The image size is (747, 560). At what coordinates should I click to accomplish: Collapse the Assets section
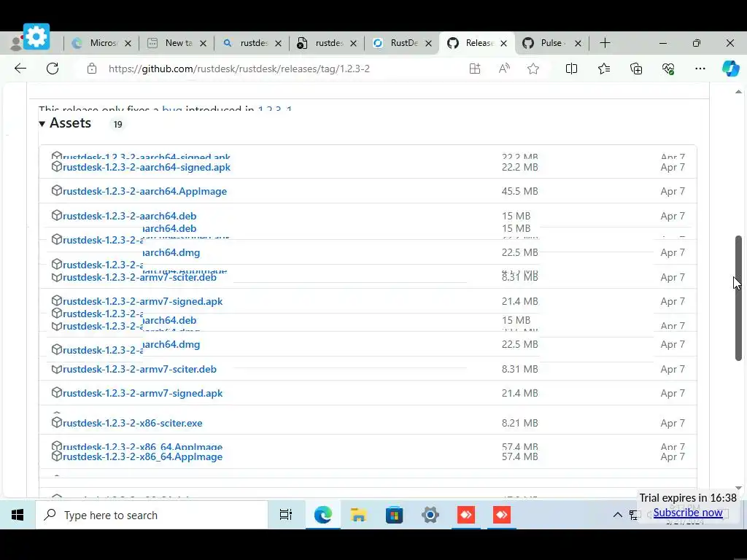42,124
